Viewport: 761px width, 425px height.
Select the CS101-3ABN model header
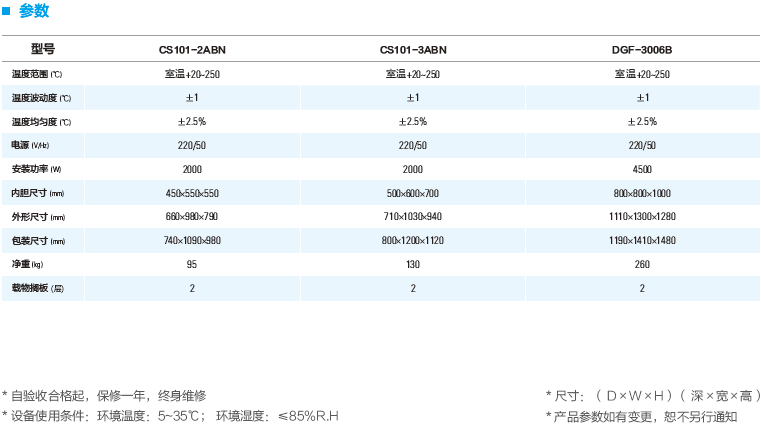tap(413, 50)
